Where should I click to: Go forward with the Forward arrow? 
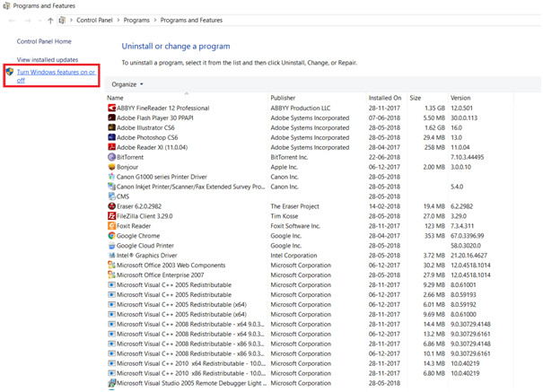click(28, 21)
